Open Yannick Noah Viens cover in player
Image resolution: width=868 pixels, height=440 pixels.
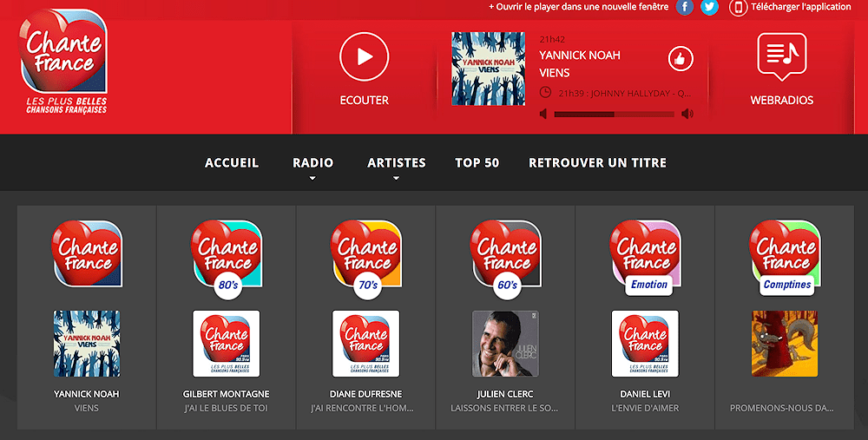pyautogui.click(x=488, y=69)
